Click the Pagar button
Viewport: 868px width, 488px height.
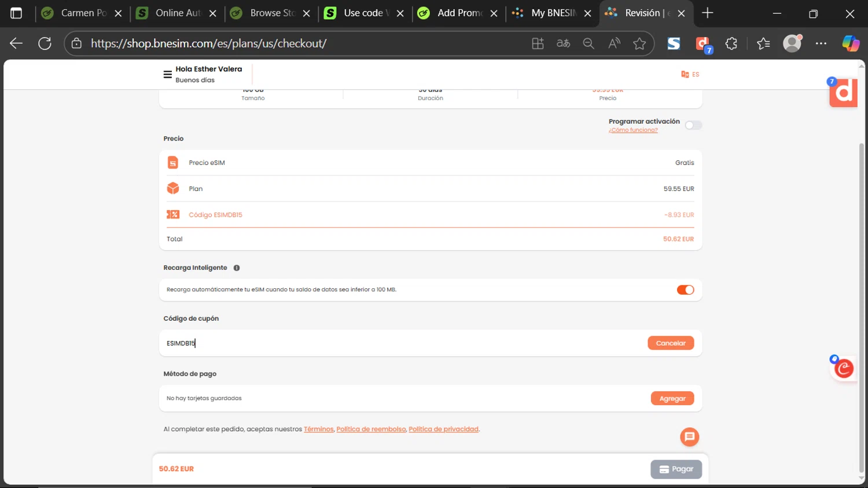pos(676,469)
